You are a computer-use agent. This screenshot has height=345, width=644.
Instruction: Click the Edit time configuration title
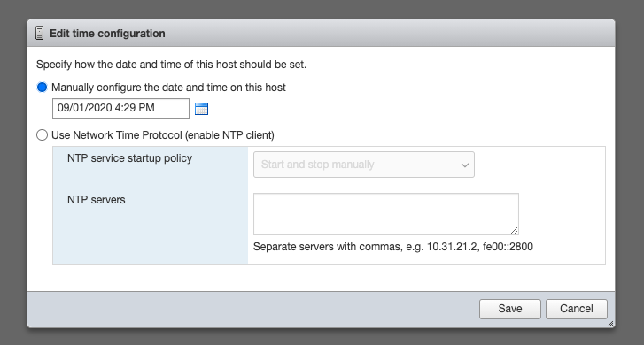pyautogui.click(x=107, y=34)
